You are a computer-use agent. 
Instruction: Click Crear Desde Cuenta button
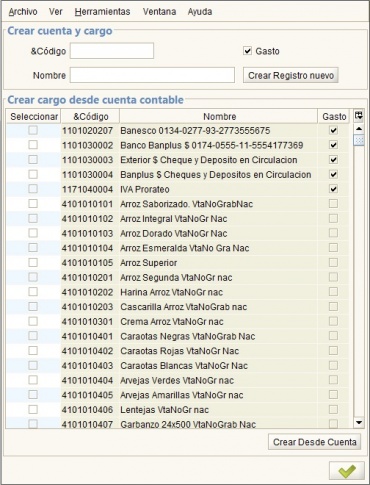pyautogui.click(x=315, y=442)
